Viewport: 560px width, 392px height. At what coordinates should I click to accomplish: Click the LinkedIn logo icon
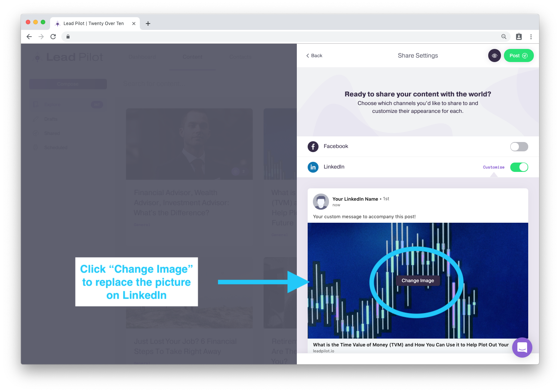point(313,167)
